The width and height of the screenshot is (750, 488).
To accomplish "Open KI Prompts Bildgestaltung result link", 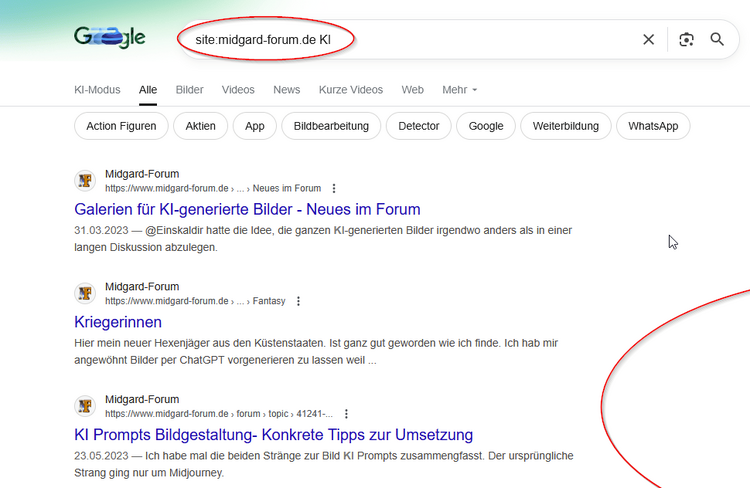I will [x=273, y=435].
